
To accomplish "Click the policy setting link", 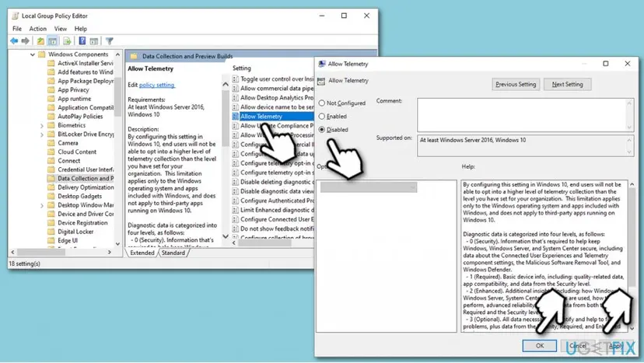I will coord(157,85).
